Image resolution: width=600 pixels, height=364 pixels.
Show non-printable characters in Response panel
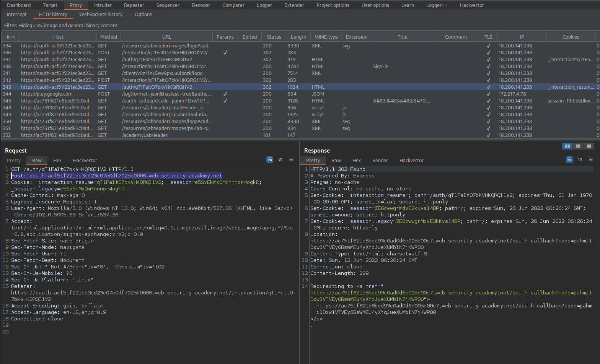pyautogui.click(x=580, y=160)
